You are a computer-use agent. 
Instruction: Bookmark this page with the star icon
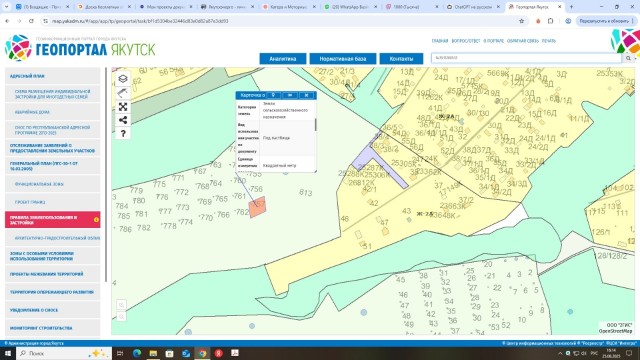click(521, 21)
